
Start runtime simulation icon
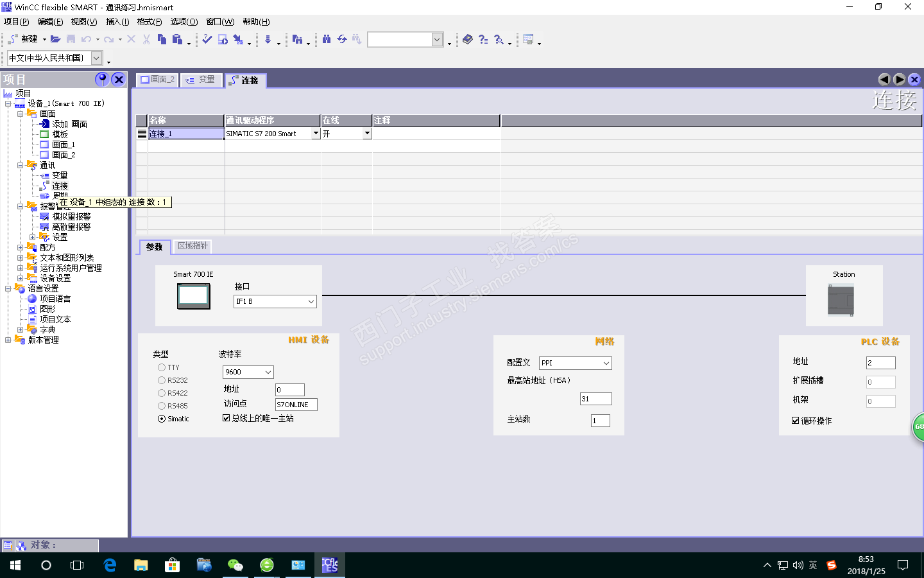(223, 39)
